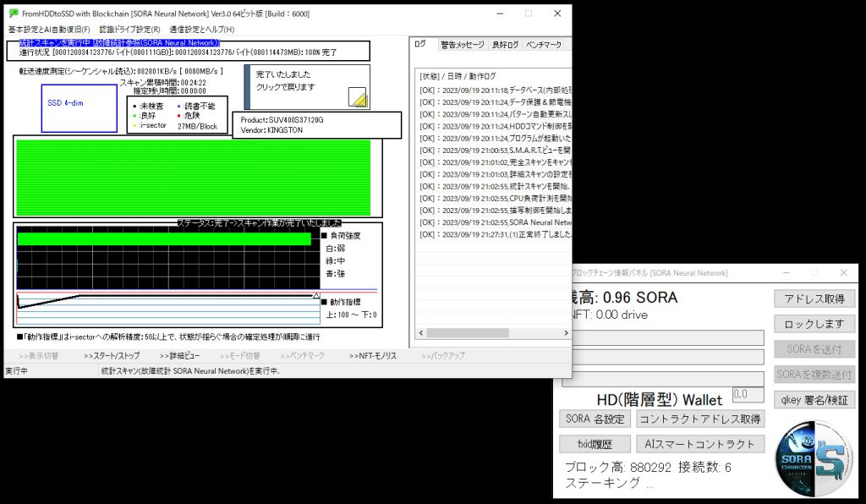The width and height of the screenshot is (866, 504).
Task: Click the log scrollbar right arrow
Action: [x=566, y=333]
